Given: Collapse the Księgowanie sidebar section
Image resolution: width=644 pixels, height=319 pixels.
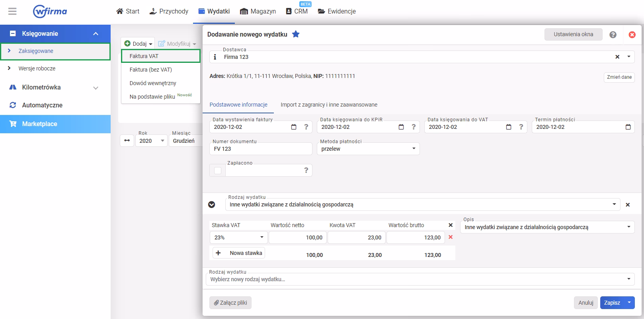Looking at the screenshot, I should click(96, 34).
